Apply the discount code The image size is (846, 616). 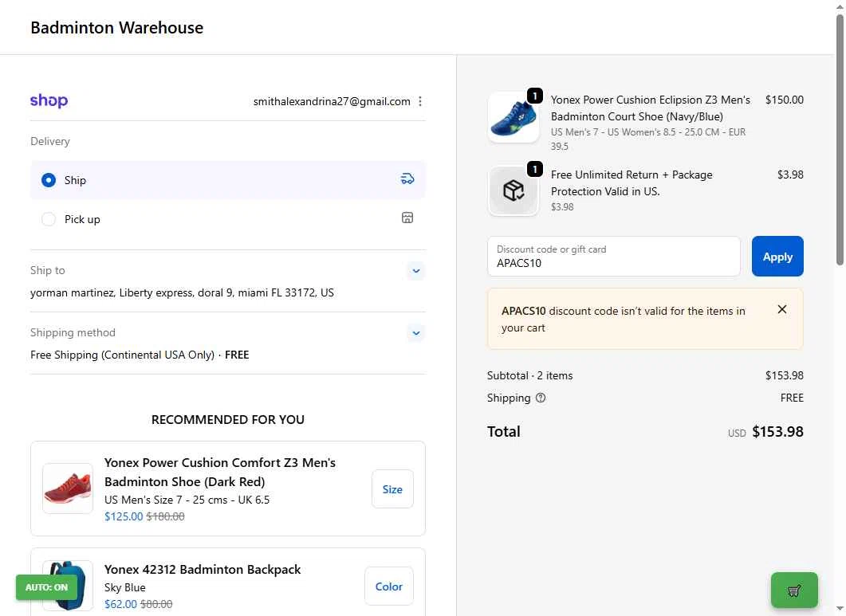click(x=777, y=257)
